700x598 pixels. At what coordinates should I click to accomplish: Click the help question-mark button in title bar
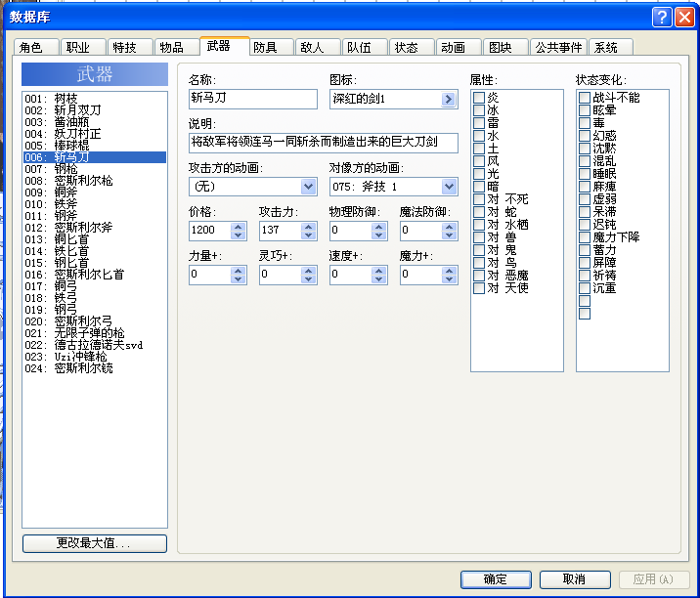click(x=662, y=18)
